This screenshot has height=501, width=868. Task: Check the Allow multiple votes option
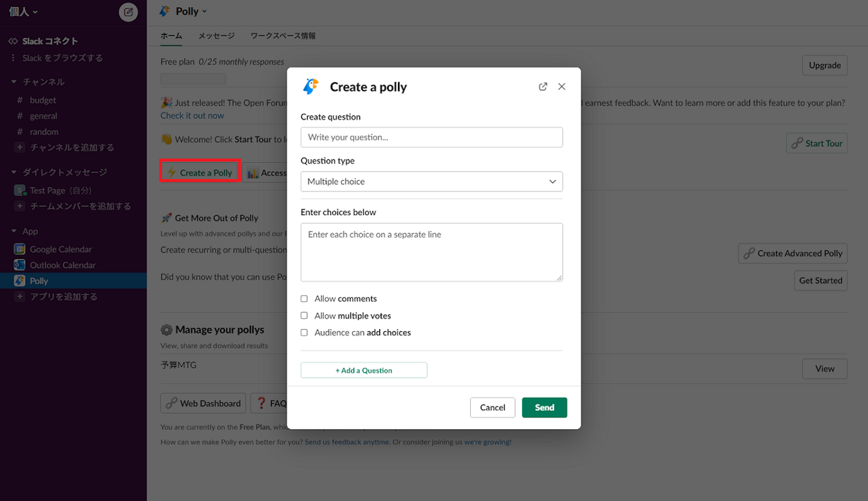click(x=304, y=316)
